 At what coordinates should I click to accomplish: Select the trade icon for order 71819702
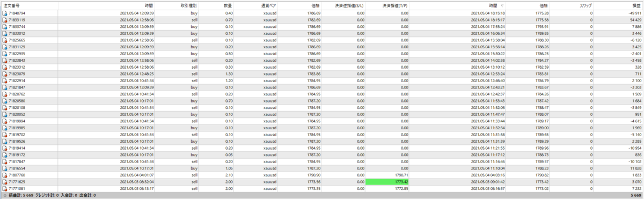tap(5, 135)
